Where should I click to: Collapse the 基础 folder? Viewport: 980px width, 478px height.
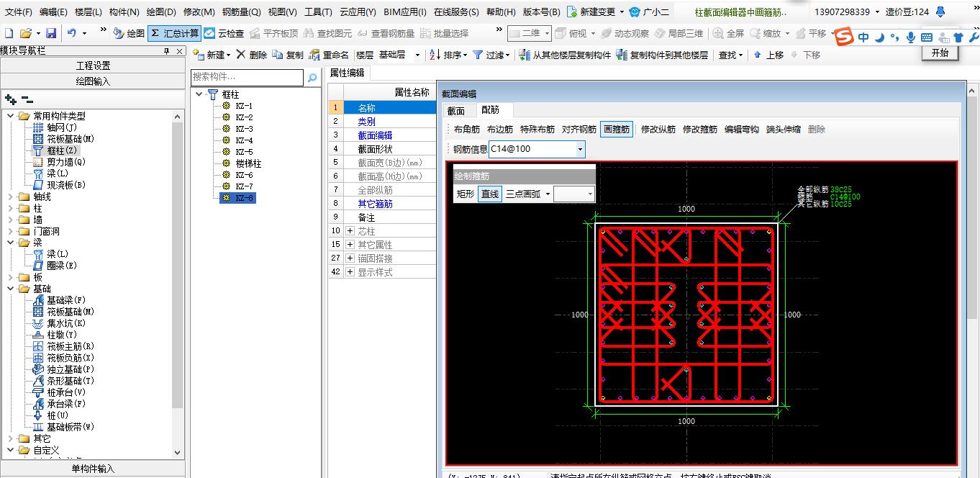click(10, 289)
